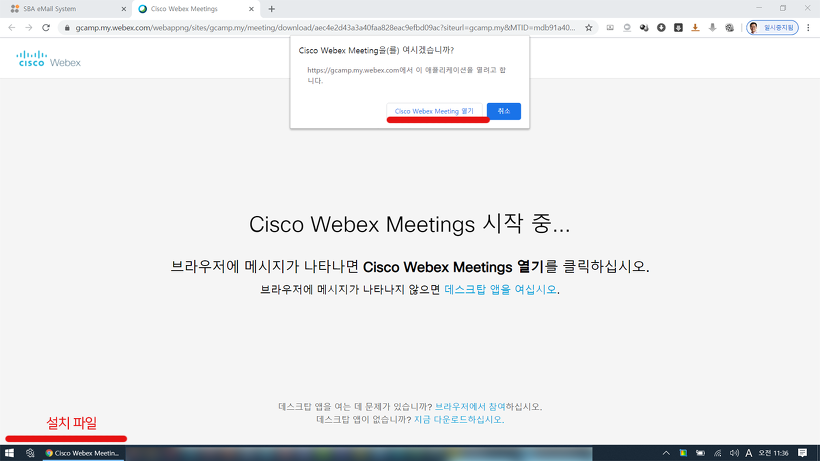Click the square dark download-arrow extension
This screenshot has height=461, width=820.
point(678,28)
